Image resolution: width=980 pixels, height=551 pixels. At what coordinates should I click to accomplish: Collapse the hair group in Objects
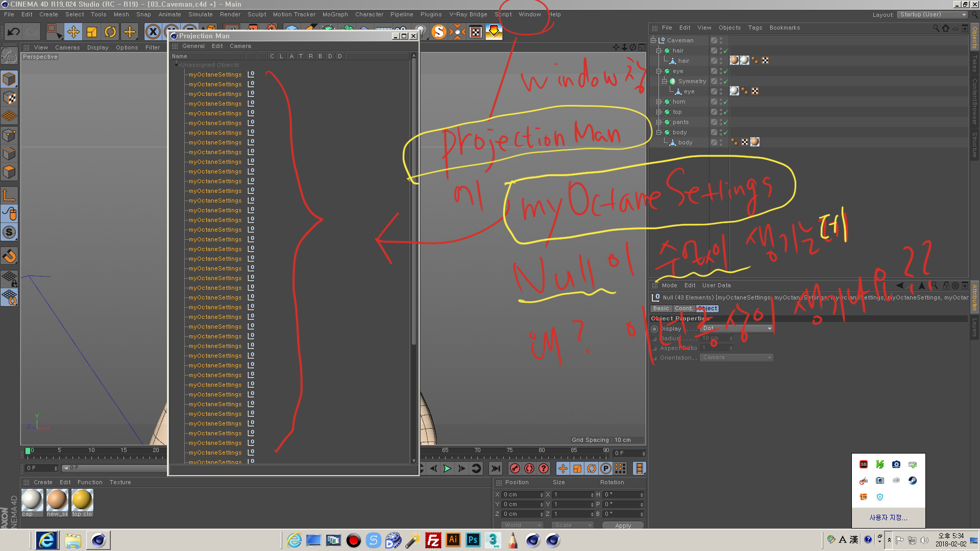point(658,51)
